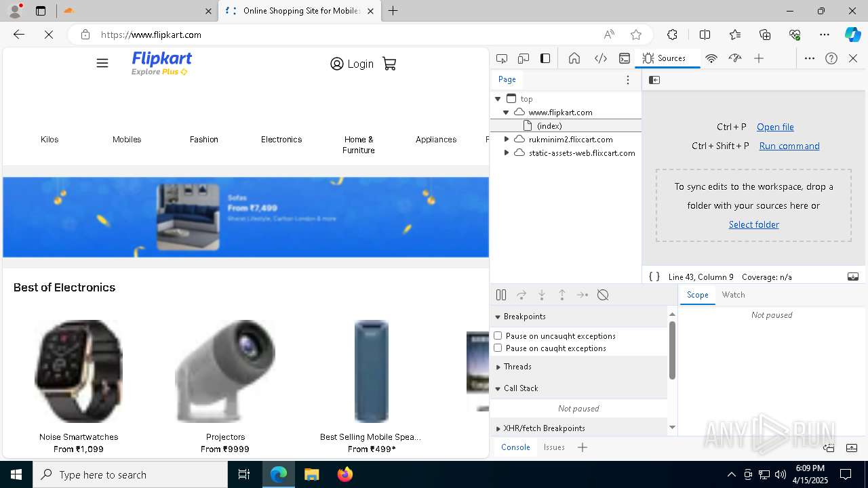This screenshot has height=488, width=868.
Task: Open the Electronics category on Flipkart
Action: (x=281, y=140)
